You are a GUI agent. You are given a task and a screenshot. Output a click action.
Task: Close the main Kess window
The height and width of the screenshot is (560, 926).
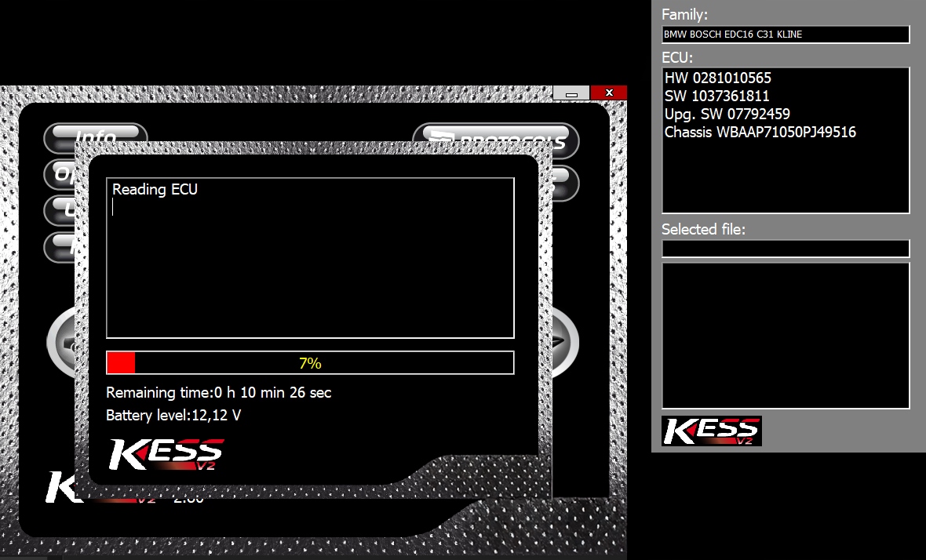pos(609,93)
